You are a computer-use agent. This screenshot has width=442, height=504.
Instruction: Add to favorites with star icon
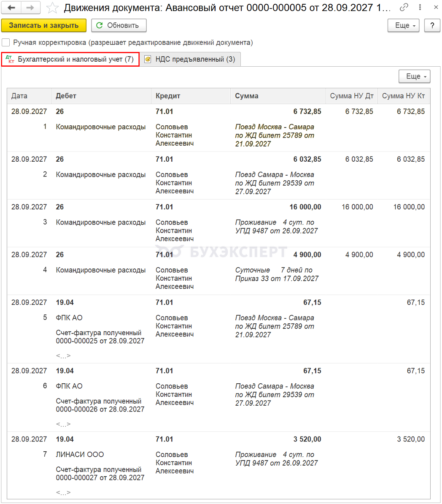click(52, 8)
